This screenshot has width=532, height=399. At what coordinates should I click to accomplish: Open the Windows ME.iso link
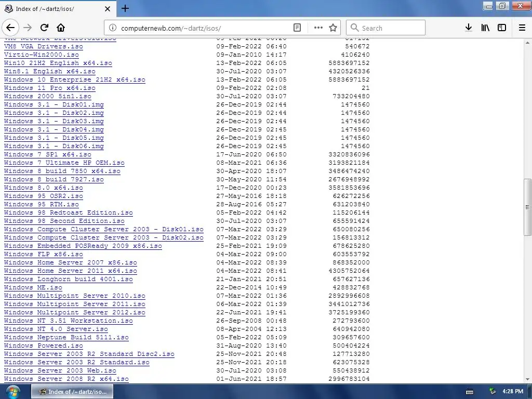point(33,287)
